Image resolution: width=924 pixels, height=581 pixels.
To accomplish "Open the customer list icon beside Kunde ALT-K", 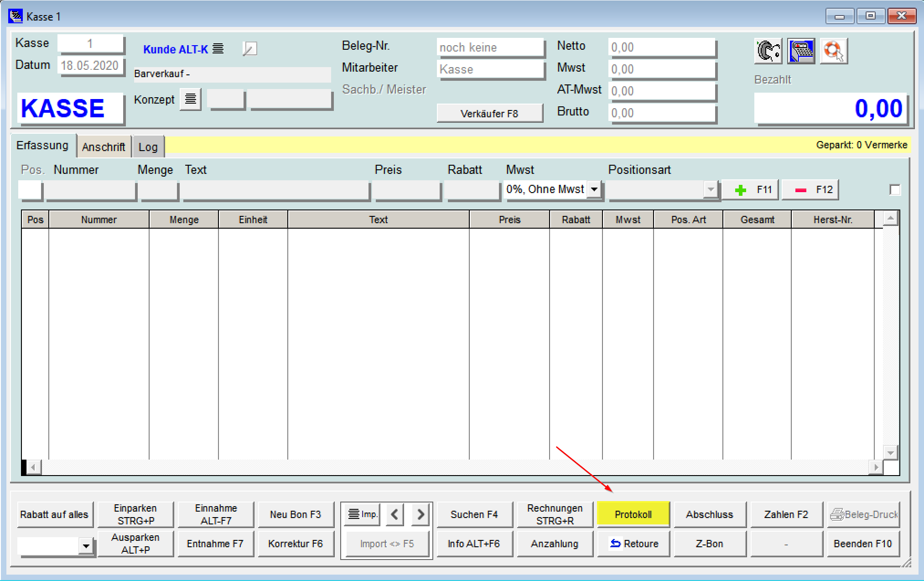I will pos(218,48).
